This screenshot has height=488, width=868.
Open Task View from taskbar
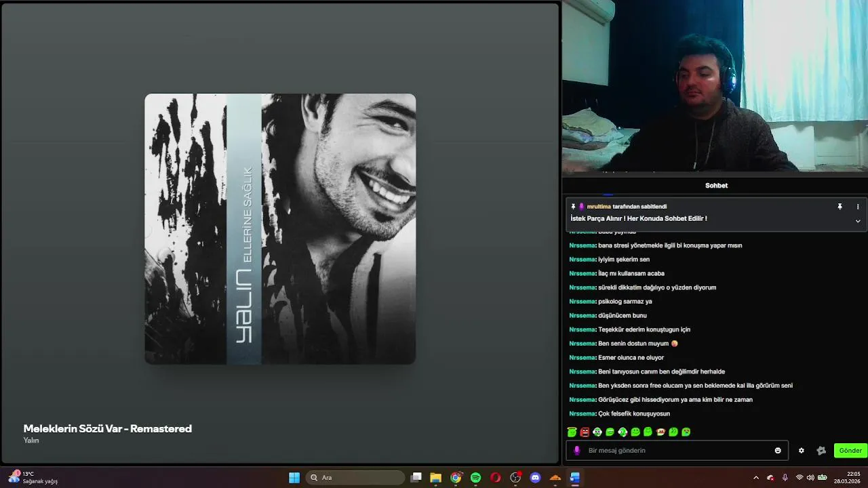pyautogui.click(x=416, y=478)
